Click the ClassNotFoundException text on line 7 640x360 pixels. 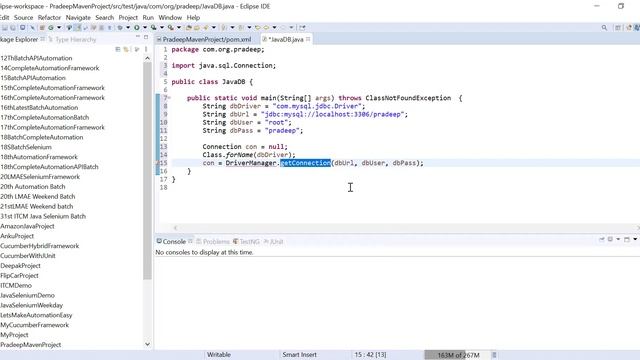[x=408, y=98]
